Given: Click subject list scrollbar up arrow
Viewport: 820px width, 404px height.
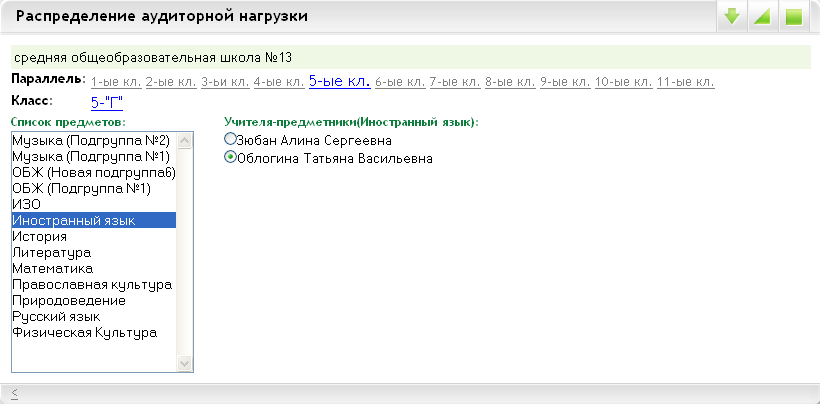Looking at the screenshot, I should (185, 141).
